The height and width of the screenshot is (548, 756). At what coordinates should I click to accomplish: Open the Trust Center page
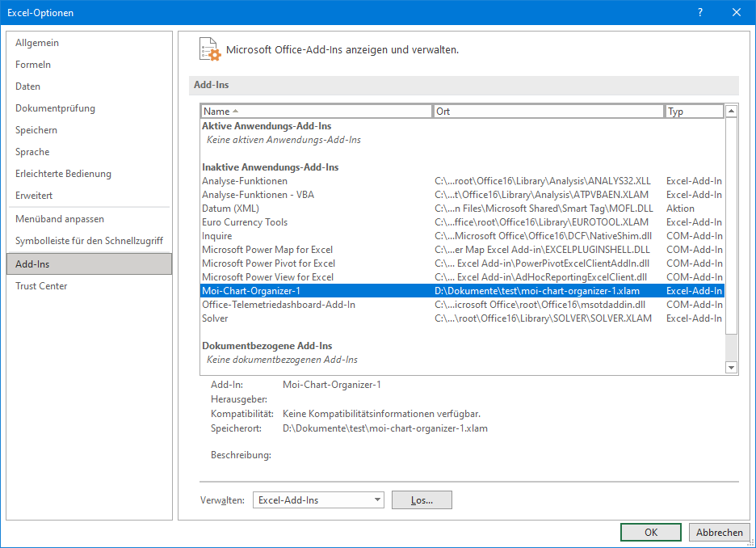click(x=89, y=285)
